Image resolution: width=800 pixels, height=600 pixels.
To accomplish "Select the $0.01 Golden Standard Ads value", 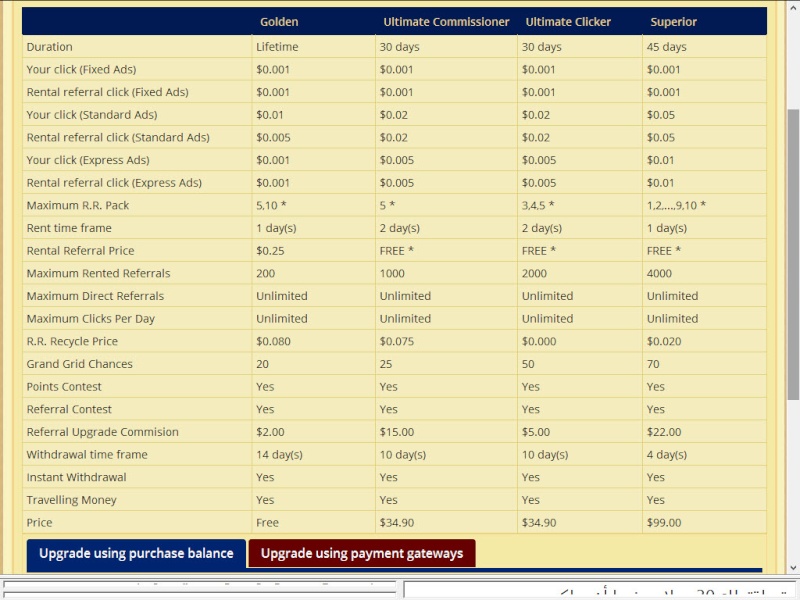I will (x=269, y=115).
